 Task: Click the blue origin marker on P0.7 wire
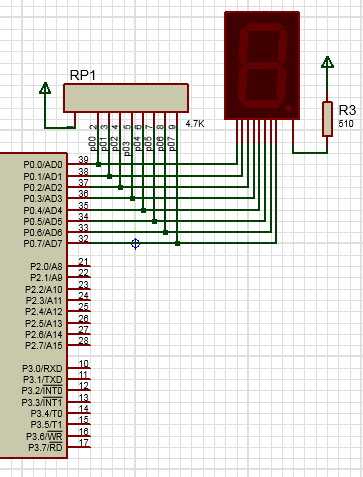[x=135, y=244]
